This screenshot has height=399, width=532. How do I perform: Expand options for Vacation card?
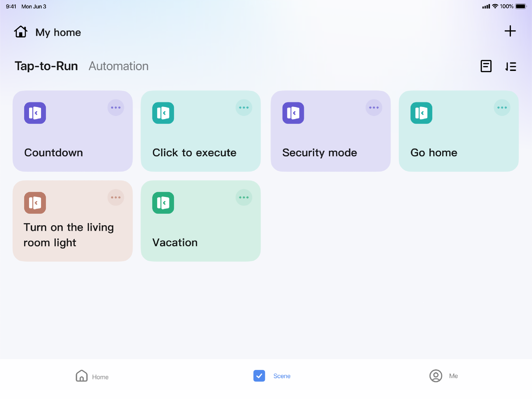click(244, 197)
